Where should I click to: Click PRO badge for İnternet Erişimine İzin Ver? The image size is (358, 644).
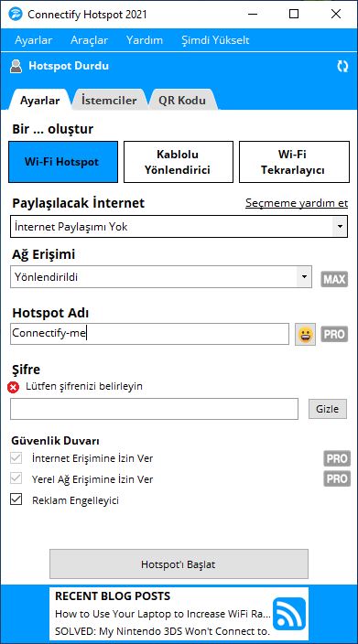[337, 458]
